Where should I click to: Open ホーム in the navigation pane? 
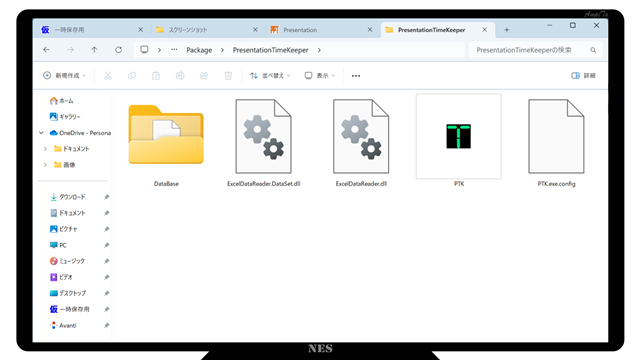pos(61,101)
